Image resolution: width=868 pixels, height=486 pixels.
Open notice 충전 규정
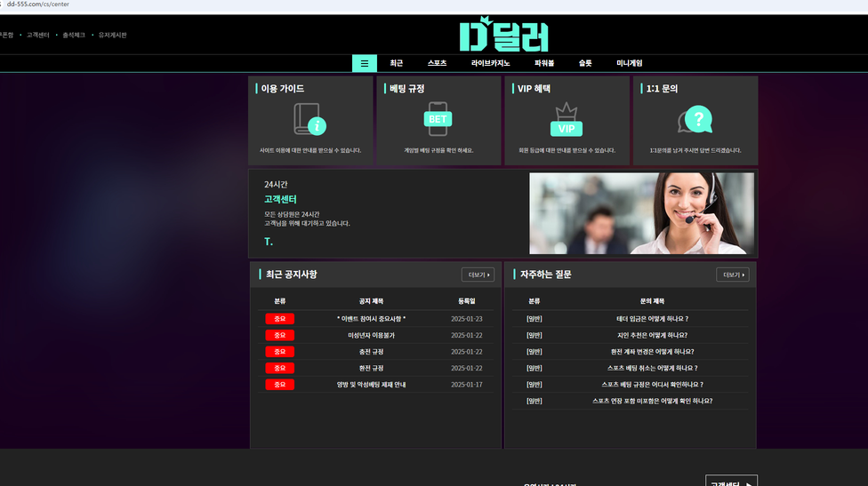(371, 352)
